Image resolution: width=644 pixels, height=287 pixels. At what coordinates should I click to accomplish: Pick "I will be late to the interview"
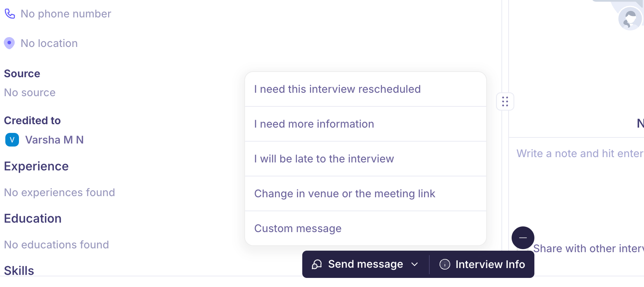tap(324, 159)
